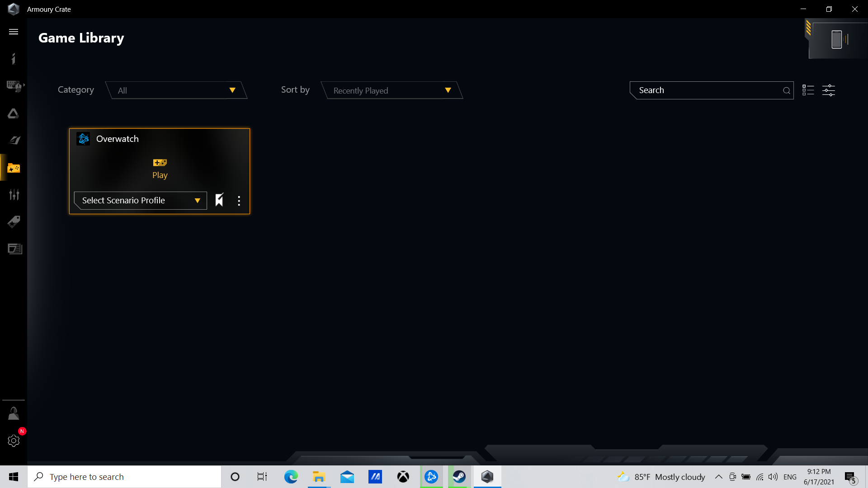Image resolution: width=868 pixels, height=488 pixels.
Task: Switch to list view layout
Action: 808,90
